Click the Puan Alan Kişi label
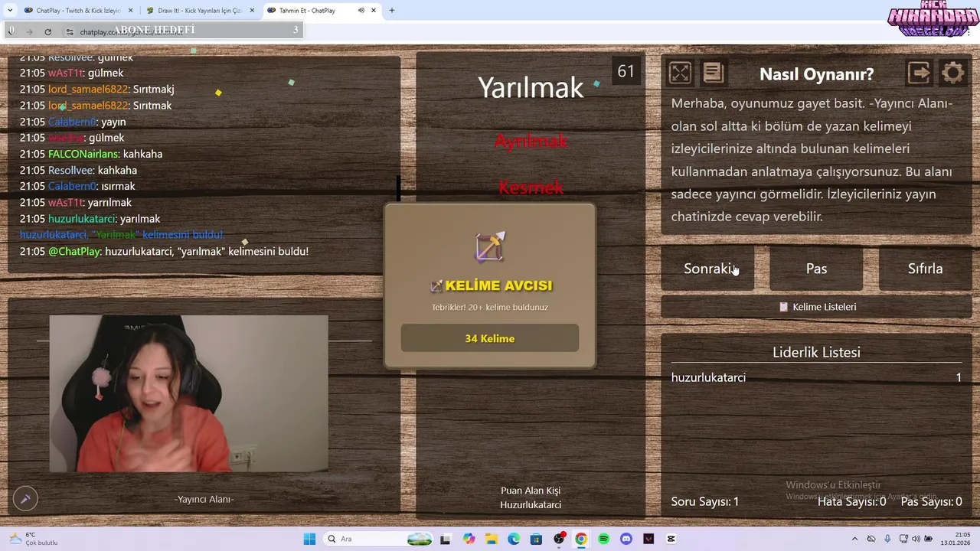Screen dimensions: 980x551 point(531,491)
